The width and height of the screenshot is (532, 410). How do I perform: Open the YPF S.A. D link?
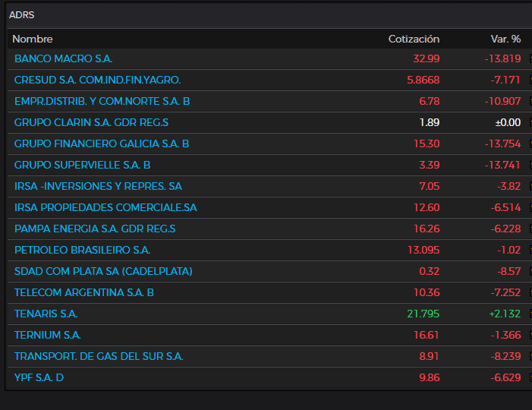(x=39, y=377)
